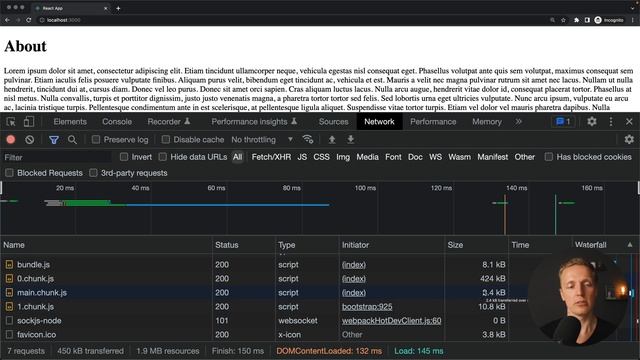
Task: Check Blocked Requests checkbox
Action: (x=9, y=173)
